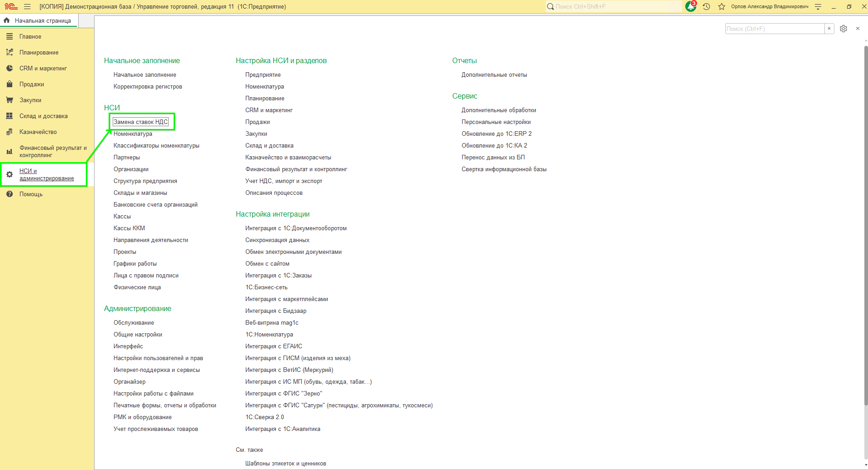Screen dimensions: 868x470
Task: Open the history clock icon
Action: pos(706,6)
